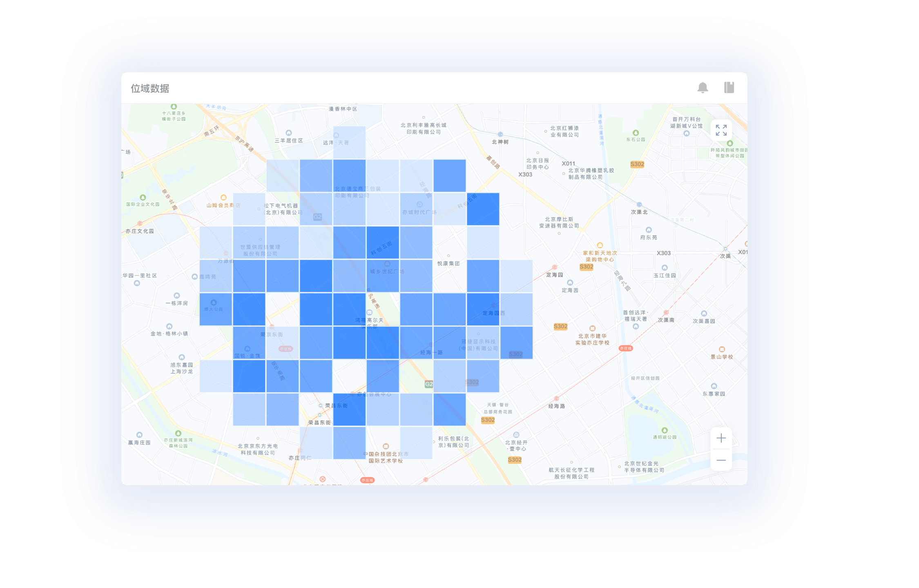
Task: Click the 次渠北 subway station marker
Action: pos(639,205)
